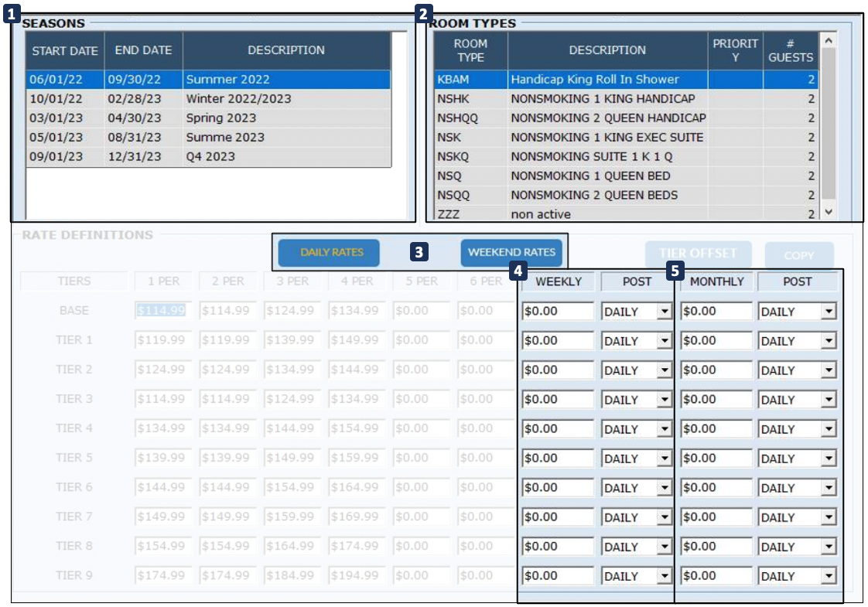Select the Spring 2023 season row

coord(208,118)
